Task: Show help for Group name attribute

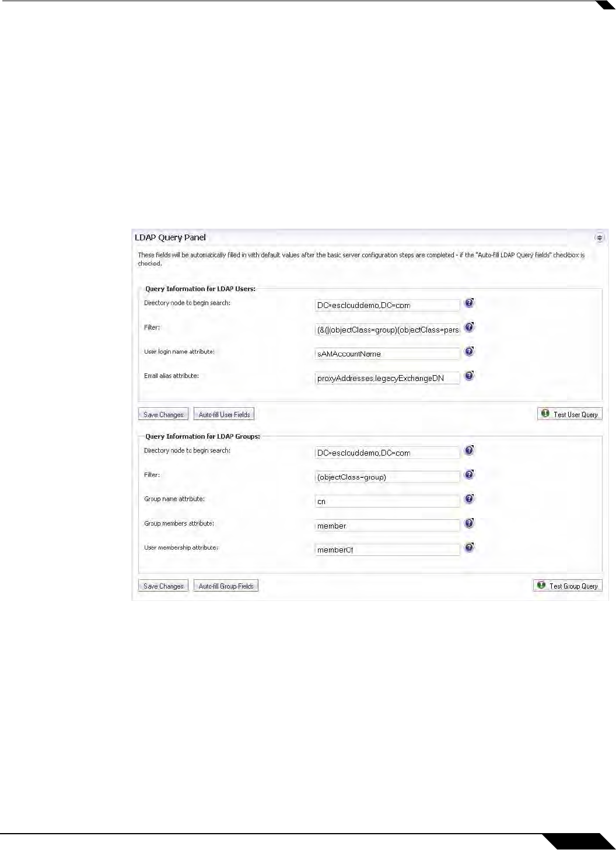Action: (469, 499)
